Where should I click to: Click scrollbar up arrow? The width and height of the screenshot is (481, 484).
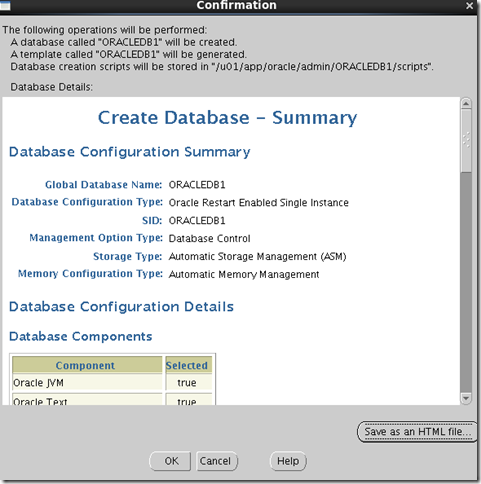466,104
